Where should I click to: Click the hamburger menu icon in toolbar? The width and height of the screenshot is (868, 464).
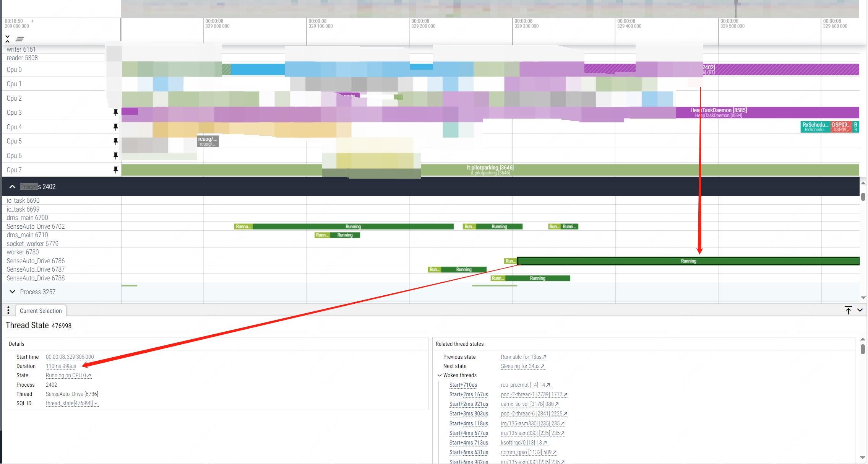(x=20, y=39)
